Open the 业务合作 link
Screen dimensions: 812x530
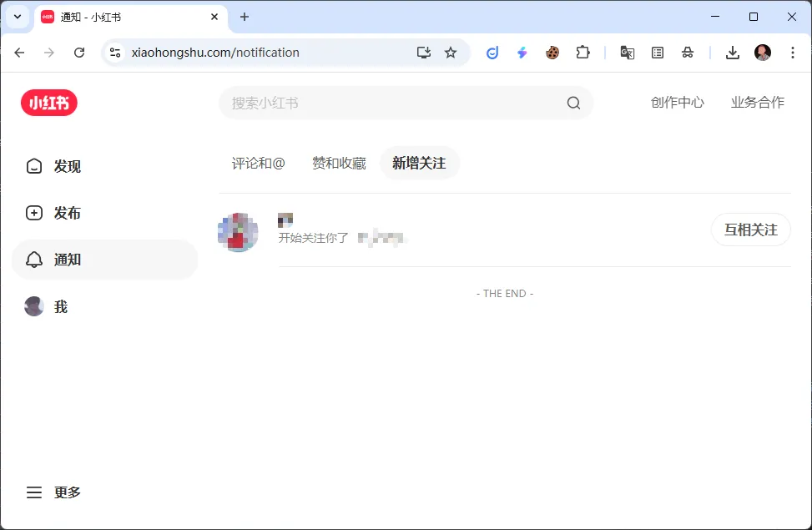(x=757, y=103)
